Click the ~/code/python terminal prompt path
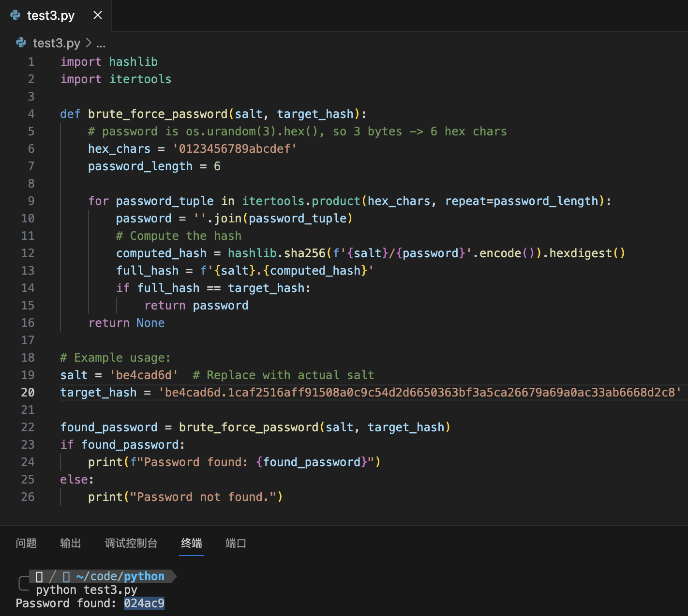The height and width of the screenshot is (616, 688). pyautogui.click(x=120, y=576)
